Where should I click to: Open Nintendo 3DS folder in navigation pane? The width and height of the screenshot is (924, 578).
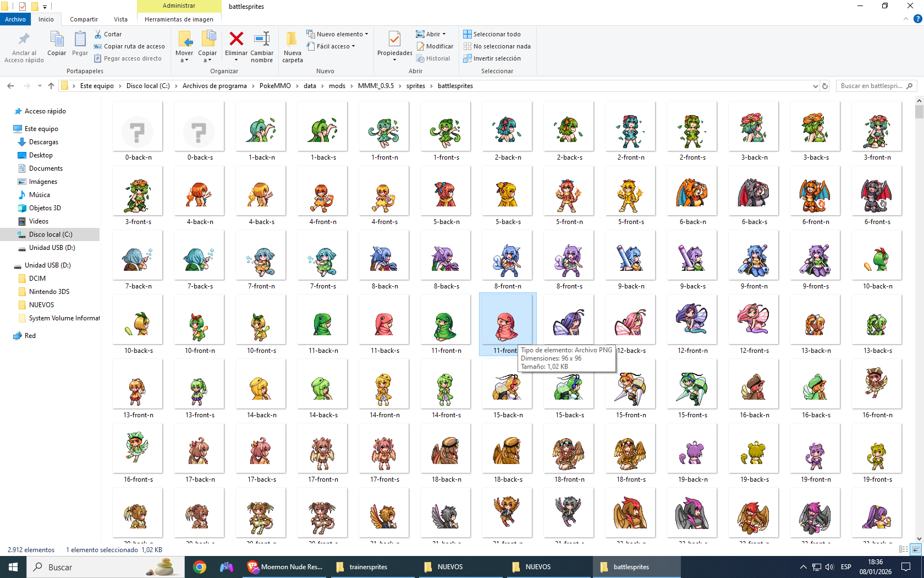pos(49,292)
